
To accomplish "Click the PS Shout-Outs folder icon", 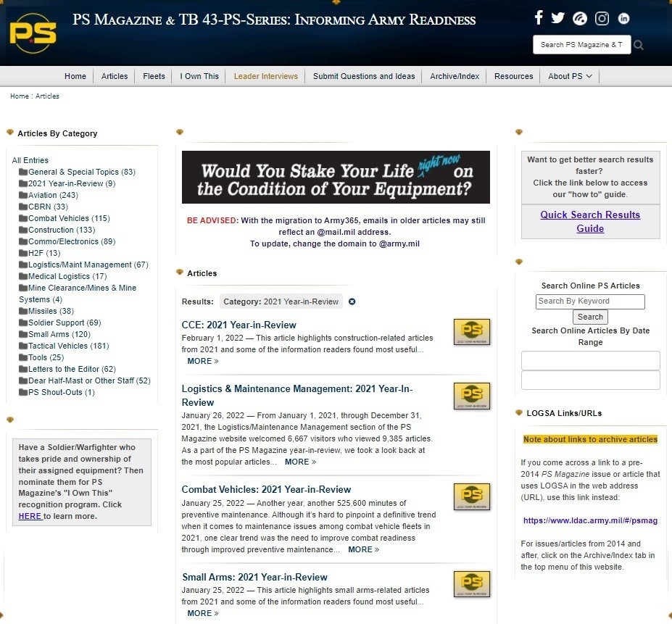I will (23, 391).
